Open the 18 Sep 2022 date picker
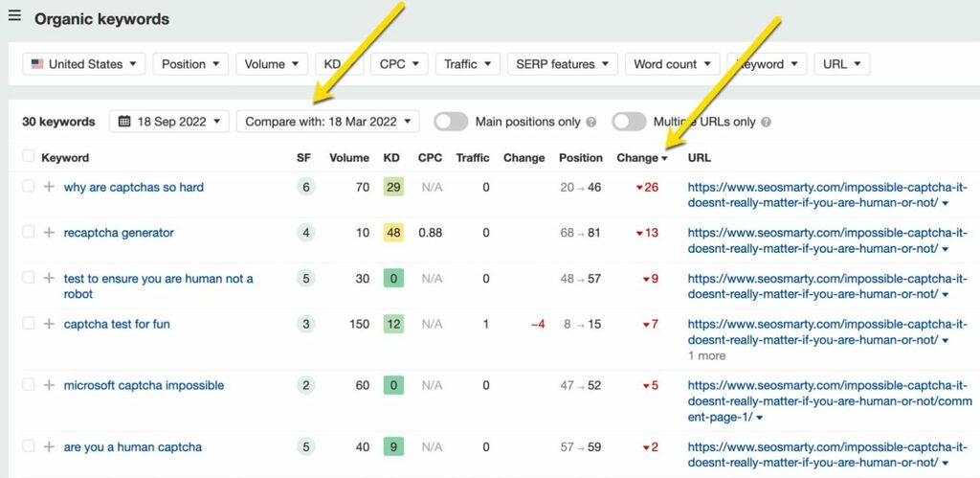Image resolution: width=980 pixels, height=478 pixels. click(169, 122)
